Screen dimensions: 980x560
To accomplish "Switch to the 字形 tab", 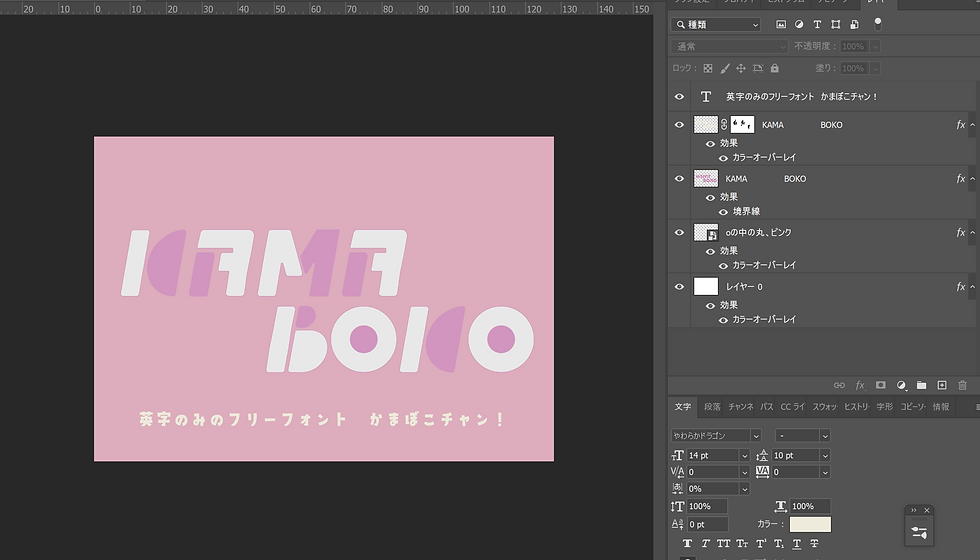I will click(x=884, y=407).
